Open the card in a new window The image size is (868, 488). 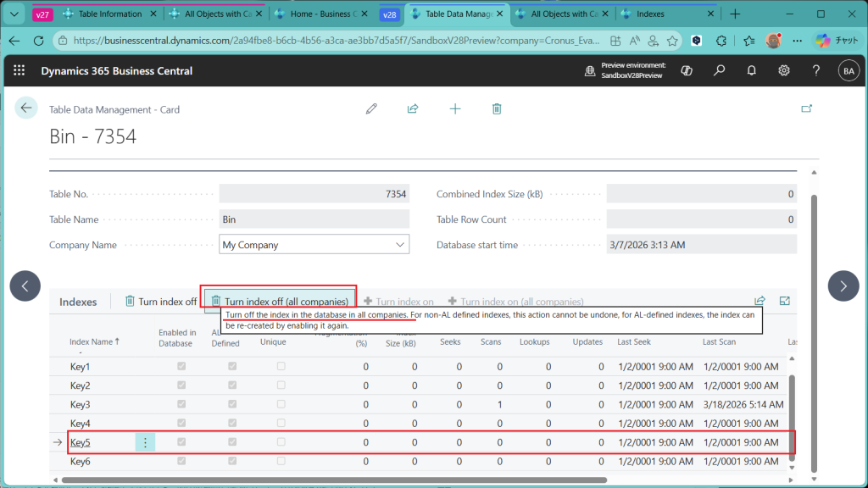806,108
